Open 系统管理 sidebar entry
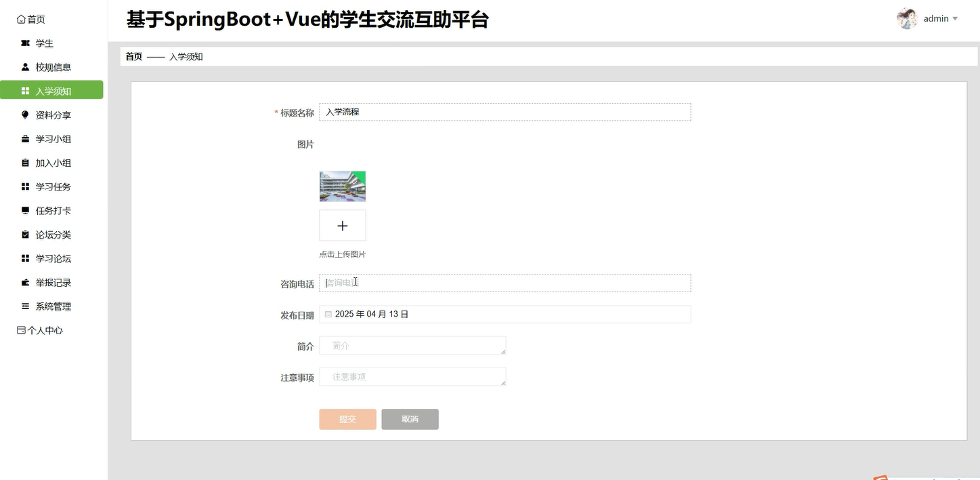The width and height of the screenshot is (980, 480). click(x=54, y=306)
